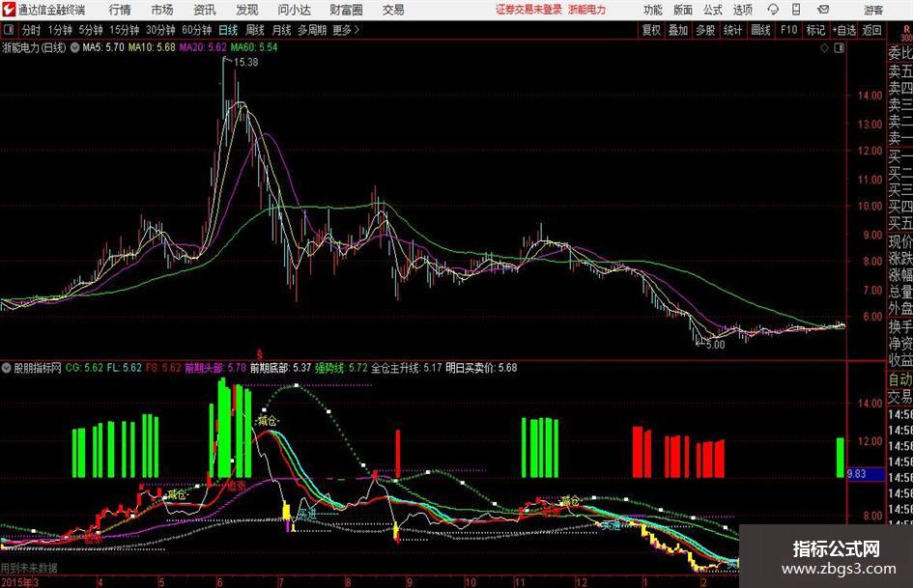913x588 pixels.
Task: Switch to the 分时 intraday view
Action: [x=31, y=30]
